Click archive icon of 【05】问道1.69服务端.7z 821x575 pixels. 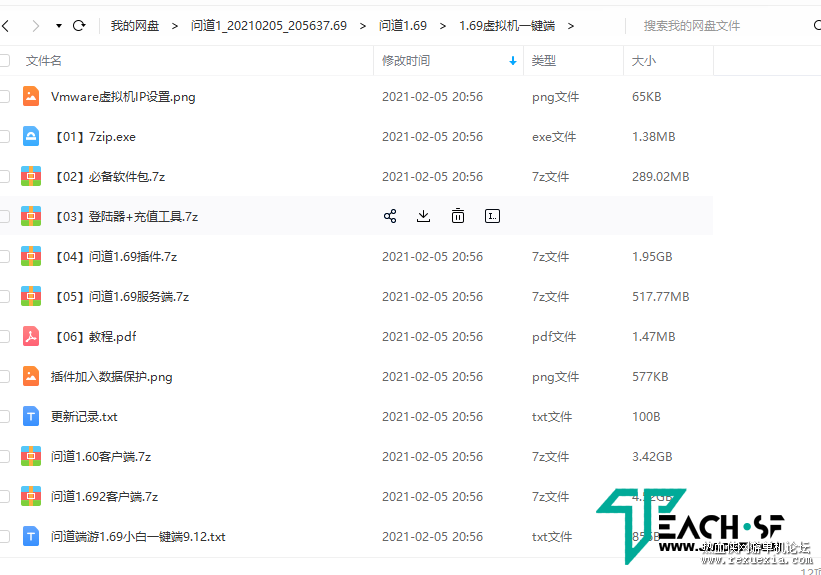coord(31,296)
